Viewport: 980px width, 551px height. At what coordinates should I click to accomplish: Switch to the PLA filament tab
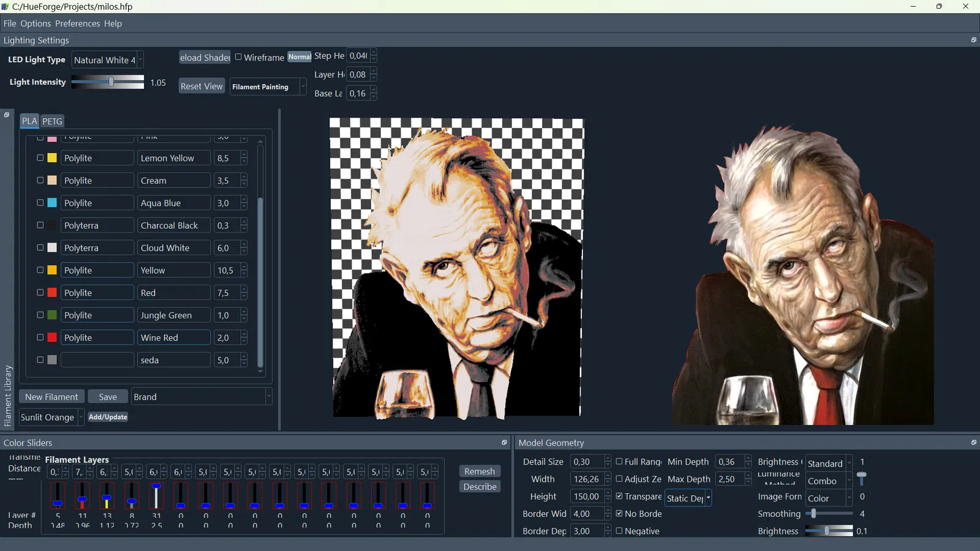pyautogui.click(x=29, y=121)
